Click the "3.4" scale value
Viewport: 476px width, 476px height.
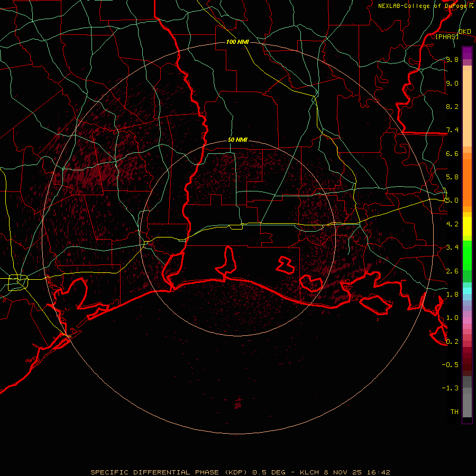click(x=452, y=248)
